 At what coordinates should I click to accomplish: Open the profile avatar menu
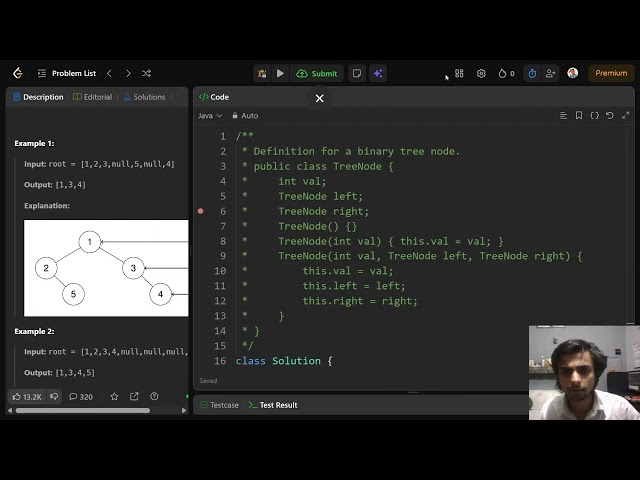573,73
